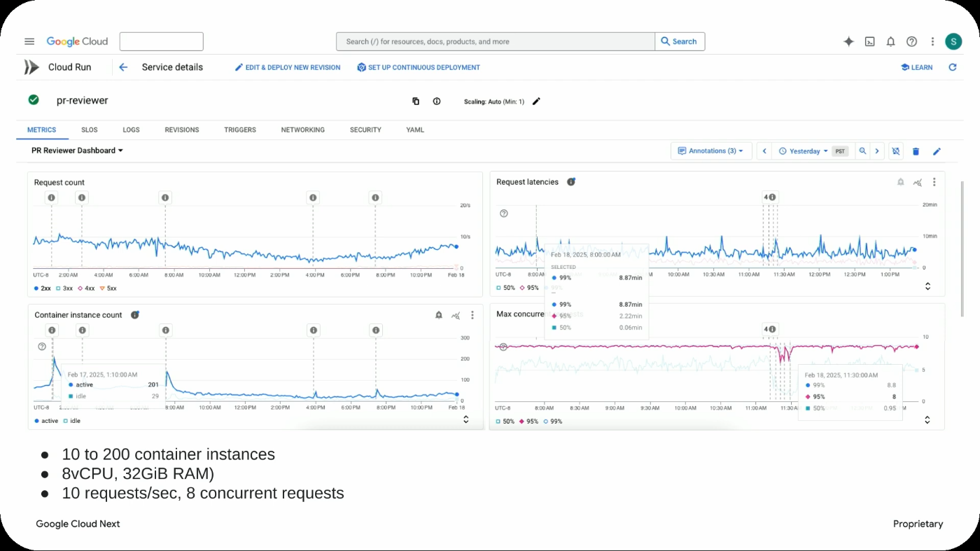Image resolution: width=980 pixels, height=551 pixels.
Task: Show Container instance count title info
Action: [x=135, y=315]
